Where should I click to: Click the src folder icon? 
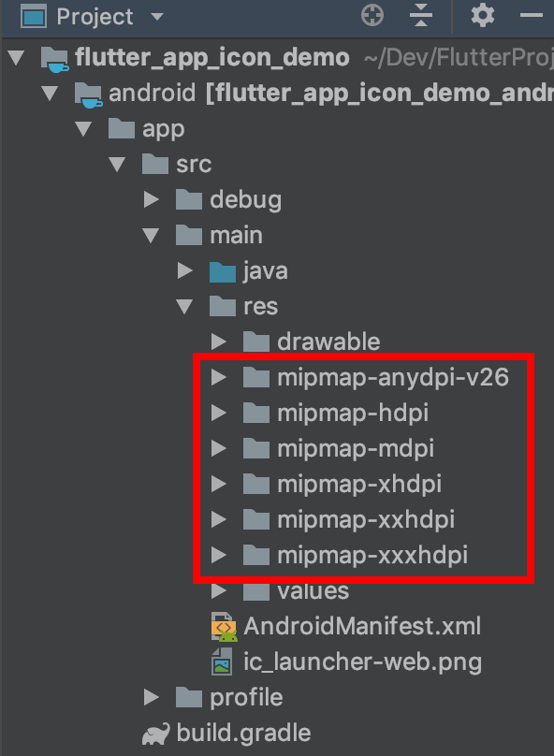pyautogui.click(x=154, y=165)
